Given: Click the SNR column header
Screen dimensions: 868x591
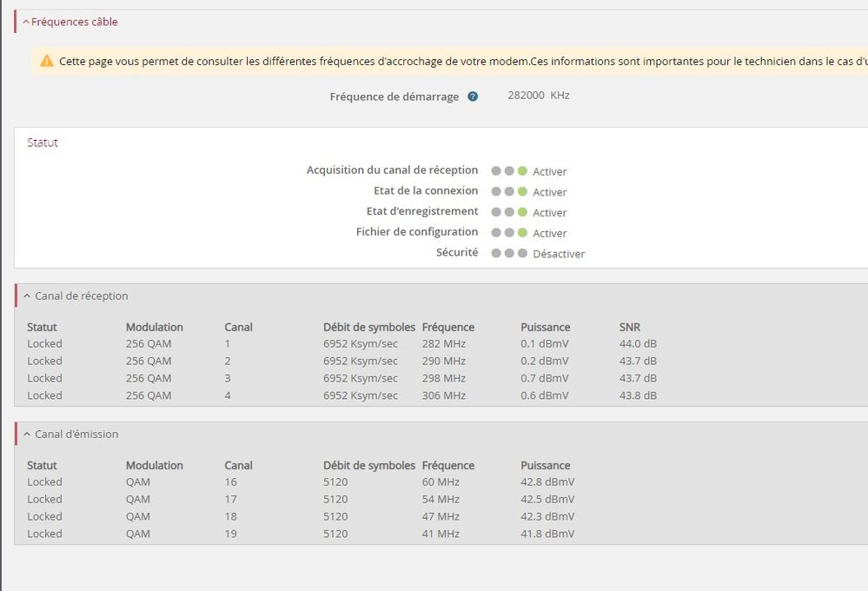Looking at the screenshot, I should [629, 328].
